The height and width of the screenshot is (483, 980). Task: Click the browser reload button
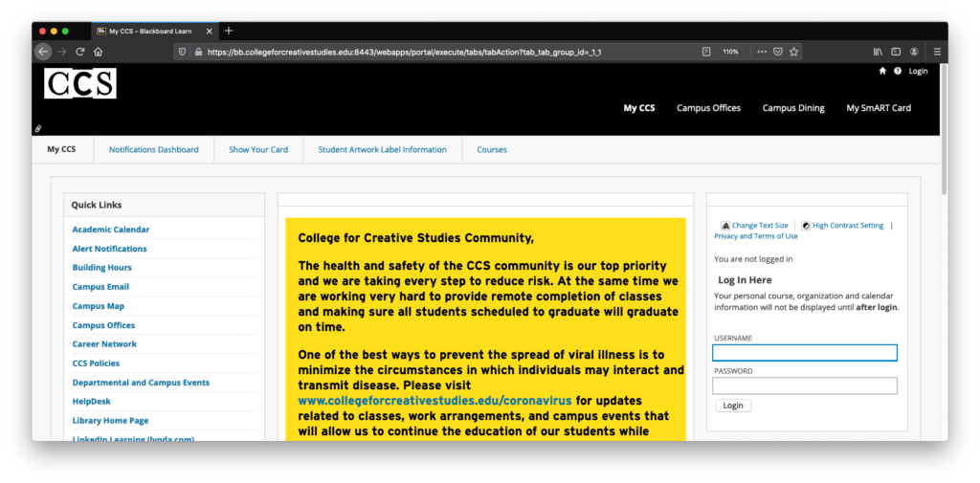80,52
